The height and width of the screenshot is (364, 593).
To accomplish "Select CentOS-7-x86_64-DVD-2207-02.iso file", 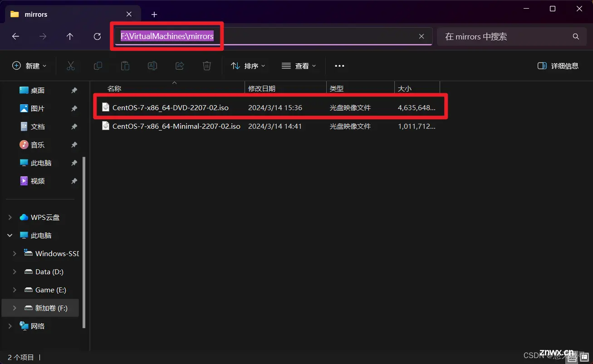I will point(170,107).
